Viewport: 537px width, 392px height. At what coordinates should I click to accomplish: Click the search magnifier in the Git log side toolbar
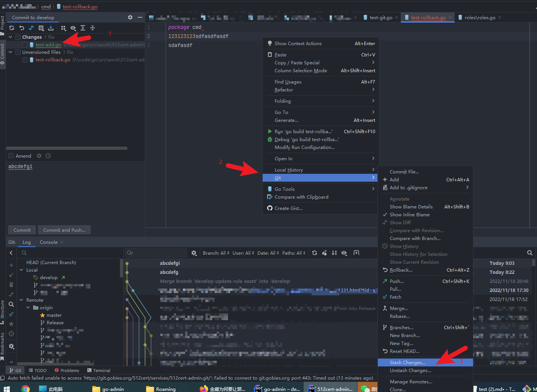pyautogui.click(x=11, y=304)
